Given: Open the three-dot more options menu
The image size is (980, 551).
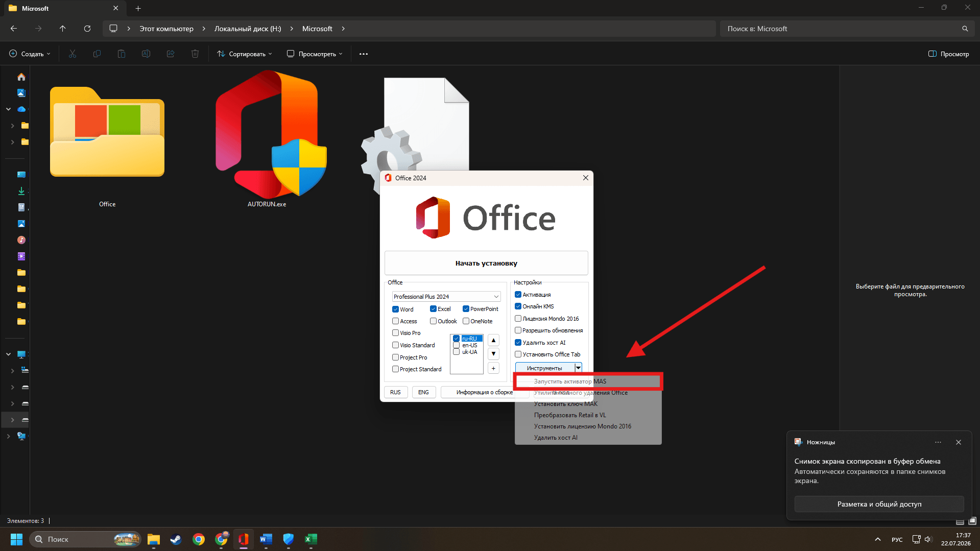Looking at the screenshot, I should pos(364,54).
